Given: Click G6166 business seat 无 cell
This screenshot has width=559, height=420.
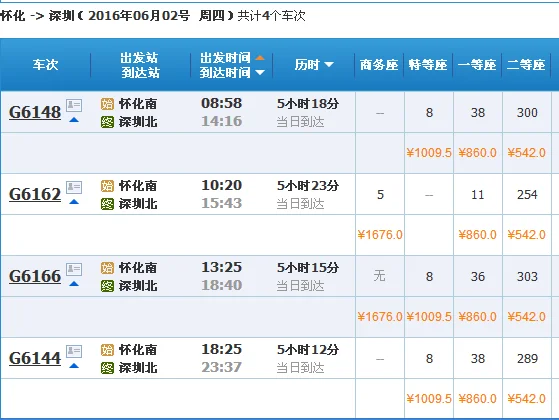Looking at the screenshot, I should pyautogui.click(x=380, y=276).
